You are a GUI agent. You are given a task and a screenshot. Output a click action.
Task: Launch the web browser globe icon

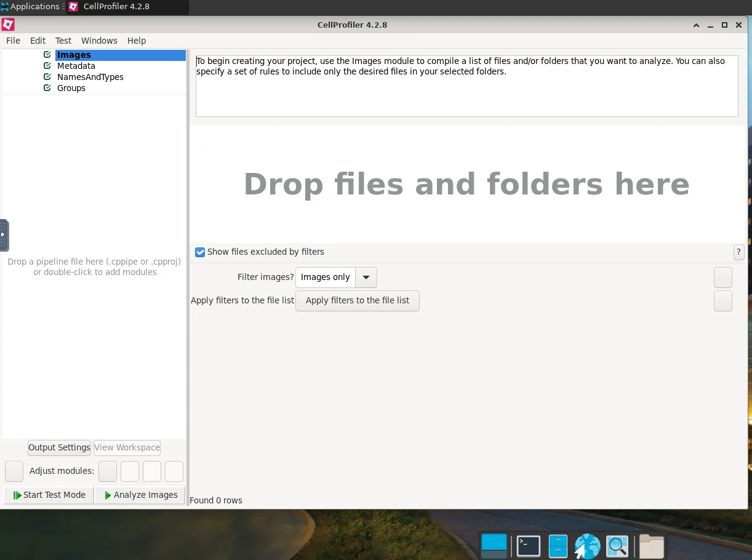(587, 546)
